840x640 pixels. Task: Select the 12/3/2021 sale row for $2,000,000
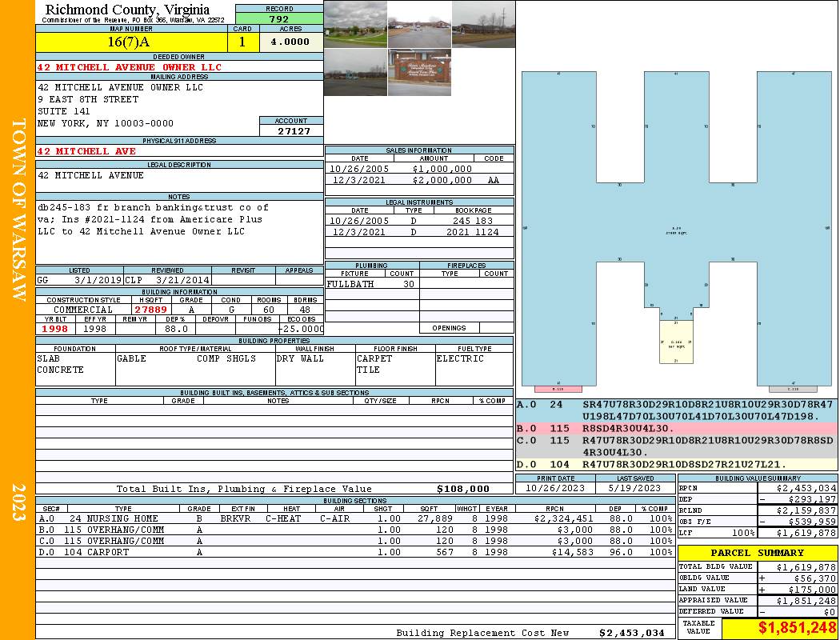(x=418, y=181)
